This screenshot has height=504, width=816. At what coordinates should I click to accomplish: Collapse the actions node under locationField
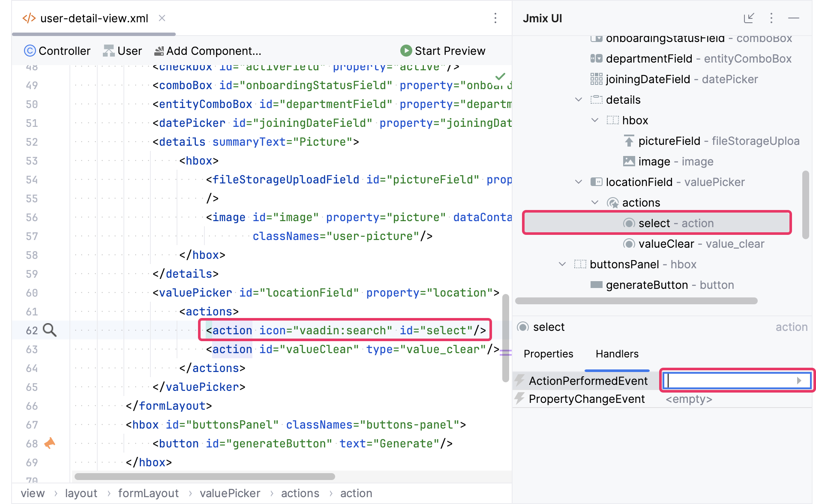tap(594, 203)
